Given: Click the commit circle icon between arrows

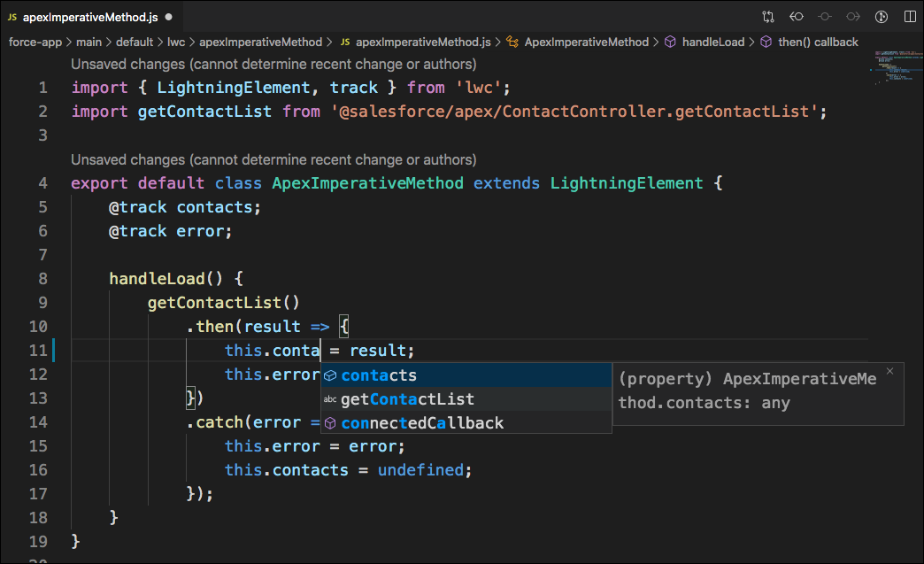Looking at the screenshot, I should (824, 17).
